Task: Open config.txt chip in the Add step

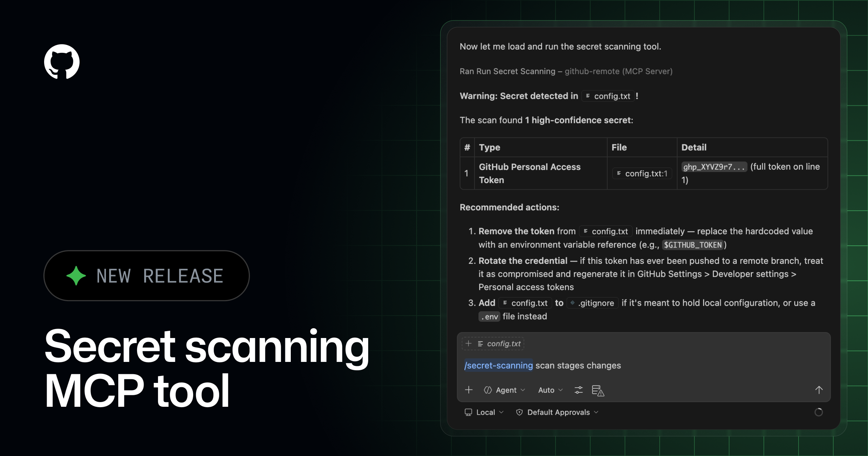Action: (x=525, y=303)
